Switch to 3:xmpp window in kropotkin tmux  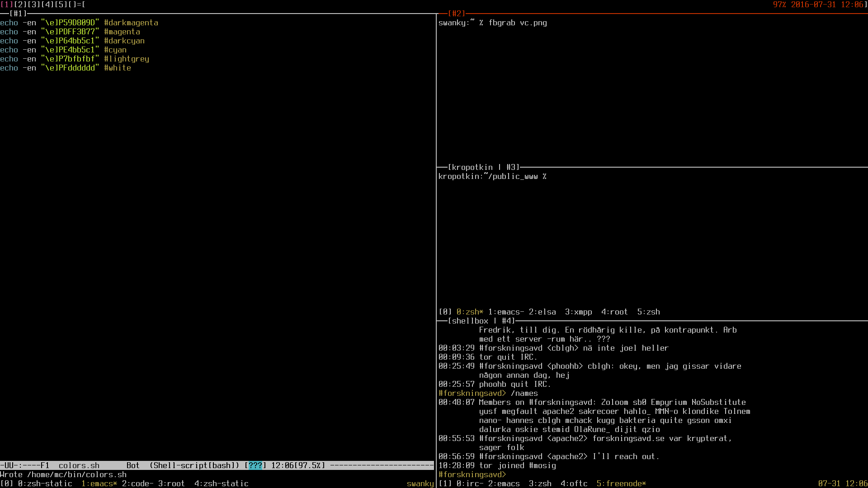pyautogui.click(x=578, y=312)
